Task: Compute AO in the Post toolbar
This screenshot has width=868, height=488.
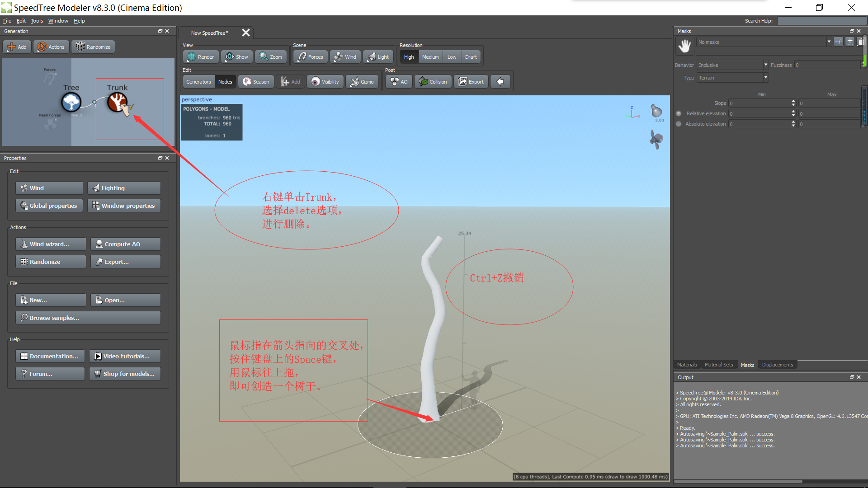Action: pos(398,81)
